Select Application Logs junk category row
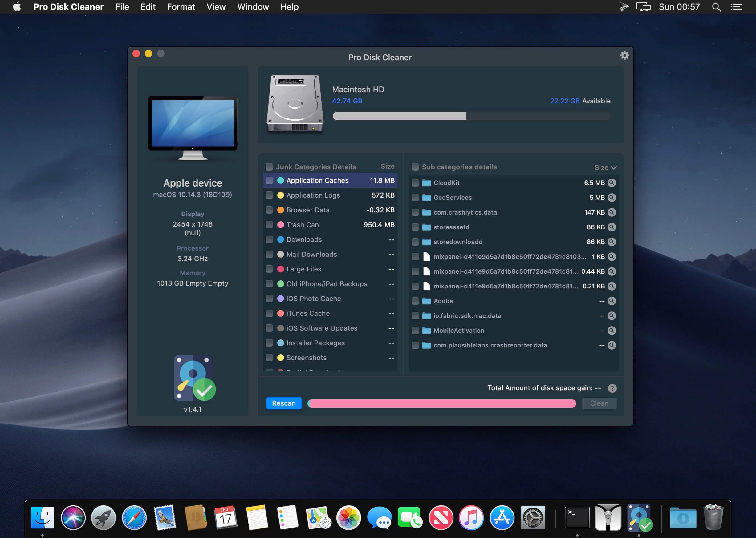Image resolution: width=756 pixels, height=538 pixels. 329,195
